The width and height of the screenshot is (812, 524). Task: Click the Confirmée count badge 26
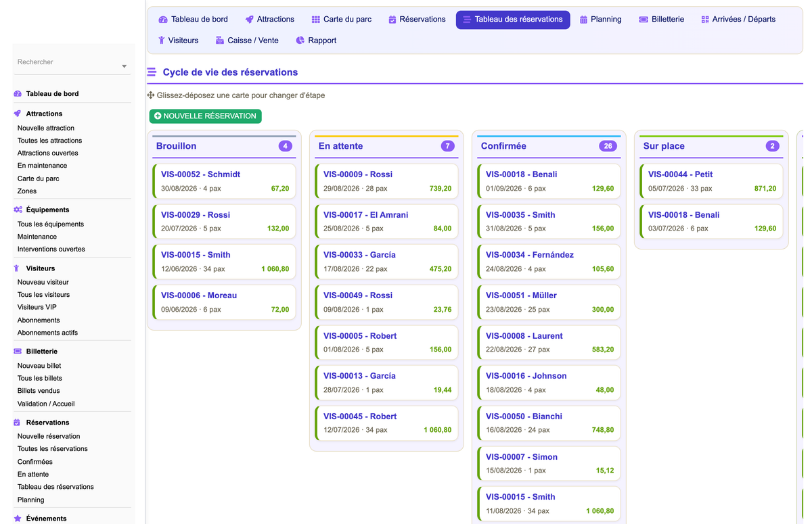(608, 146)
